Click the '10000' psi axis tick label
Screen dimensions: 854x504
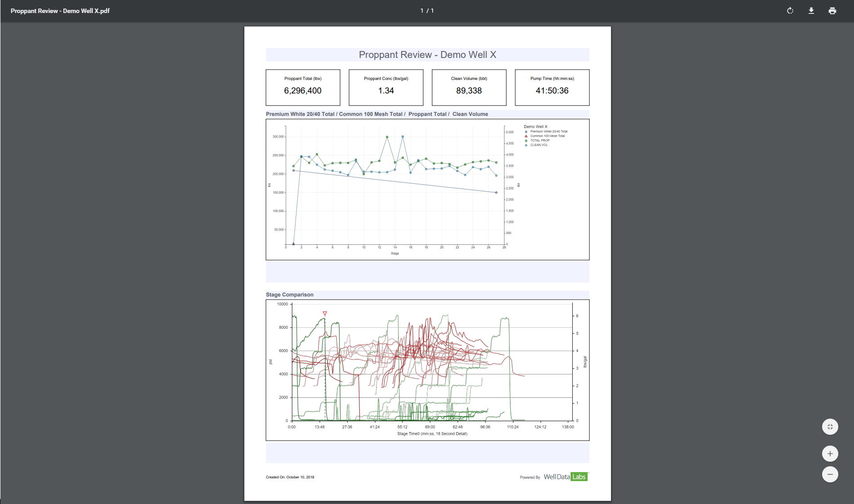[x=282, y=304]
